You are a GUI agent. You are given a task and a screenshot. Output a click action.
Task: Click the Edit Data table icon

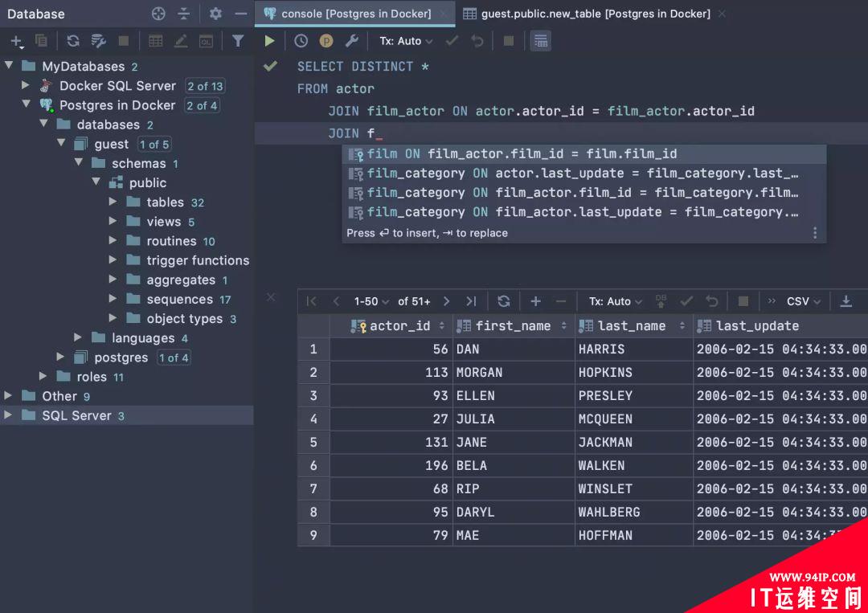coord(156,41)
